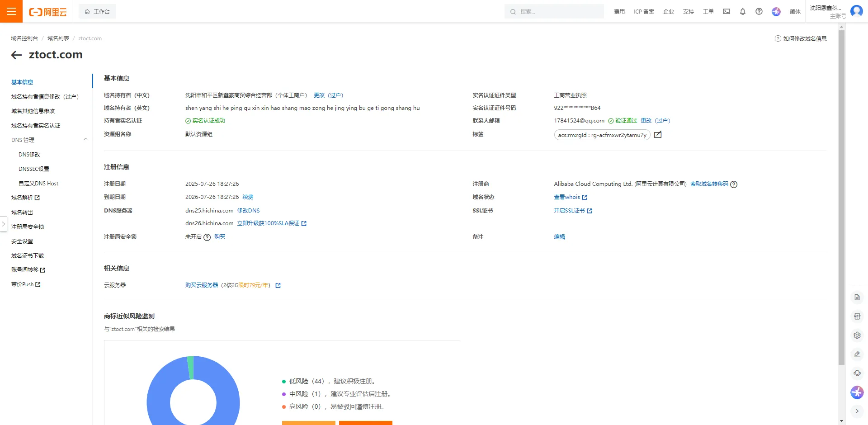Viewport: 868px width, 425px height.
Task: Open 立即升级获100%SLA保证 link
Action: (x=272, y=223)
